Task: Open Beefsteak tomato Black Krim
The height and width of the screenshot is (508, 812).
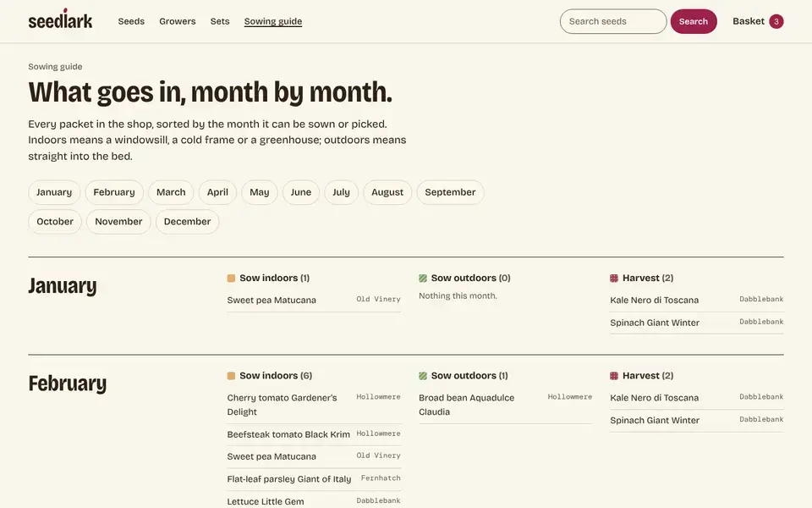Action: 288,434
